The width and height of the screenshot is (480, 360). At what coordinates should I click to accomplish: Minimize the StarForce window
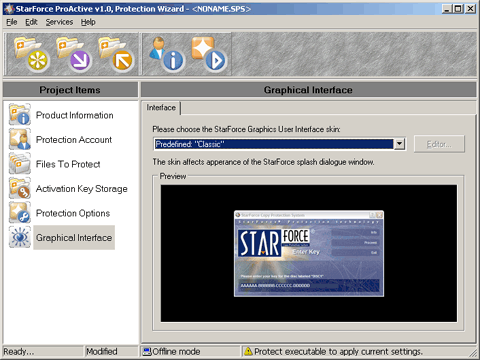pyautogui.click(x=447, y=9)
